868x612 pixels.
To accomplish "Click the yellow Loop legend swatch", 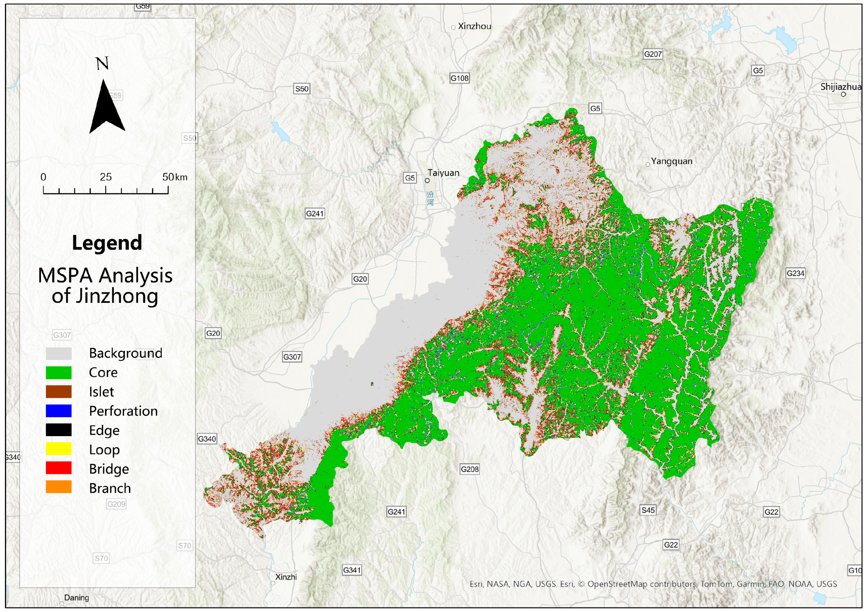I will (x=59, y=449).
